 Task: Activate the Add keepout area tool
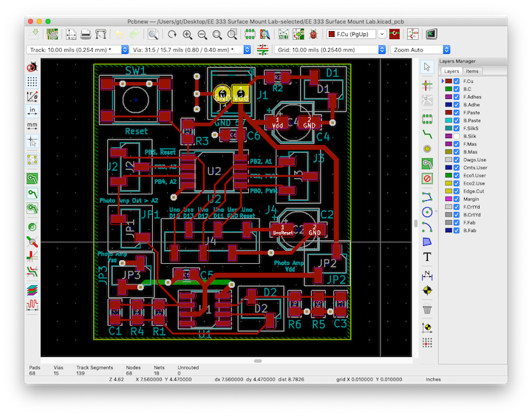427,179
